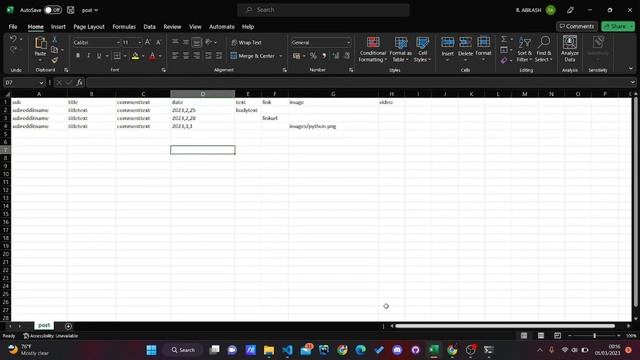Click the Borders icon
Viewport: 640px width, 360px height.
click(117, 56)
